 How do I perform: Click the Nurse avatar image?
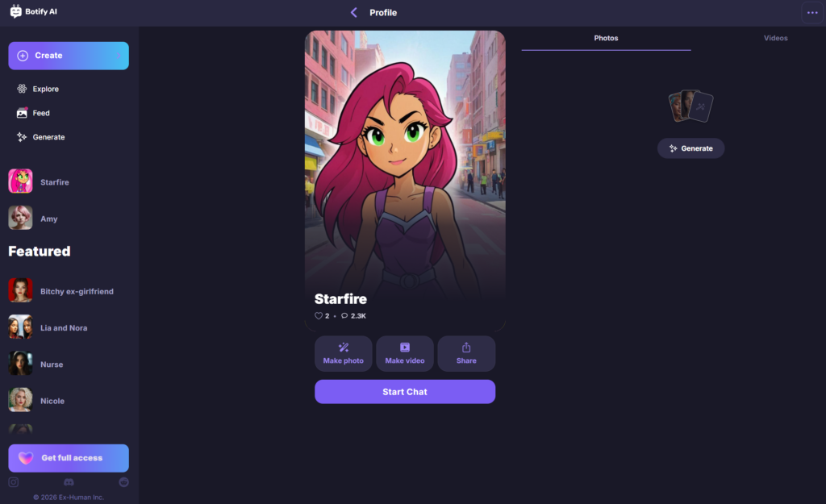tap(20, 364)
